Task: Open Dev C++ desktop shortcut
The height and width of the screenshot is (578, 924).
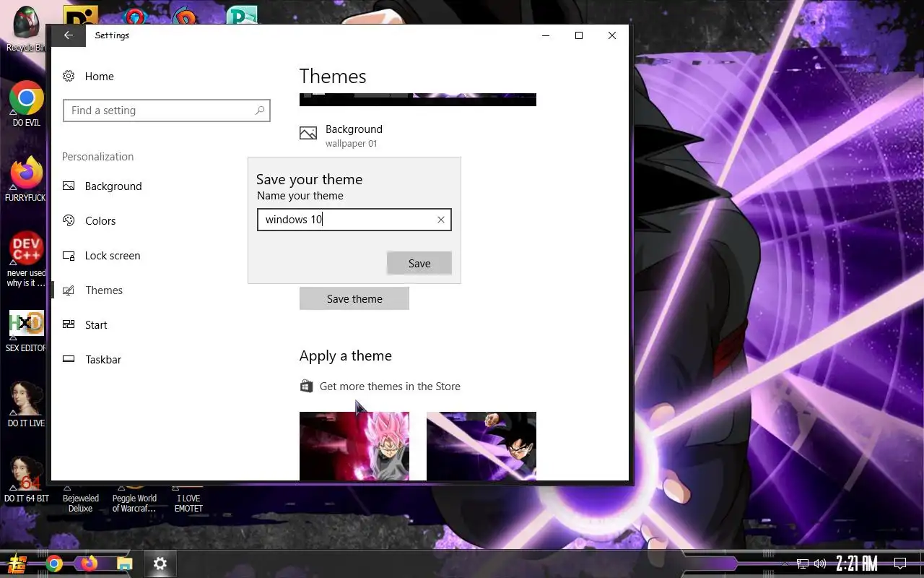Action: pyautogui.click(x=26, y=259)
